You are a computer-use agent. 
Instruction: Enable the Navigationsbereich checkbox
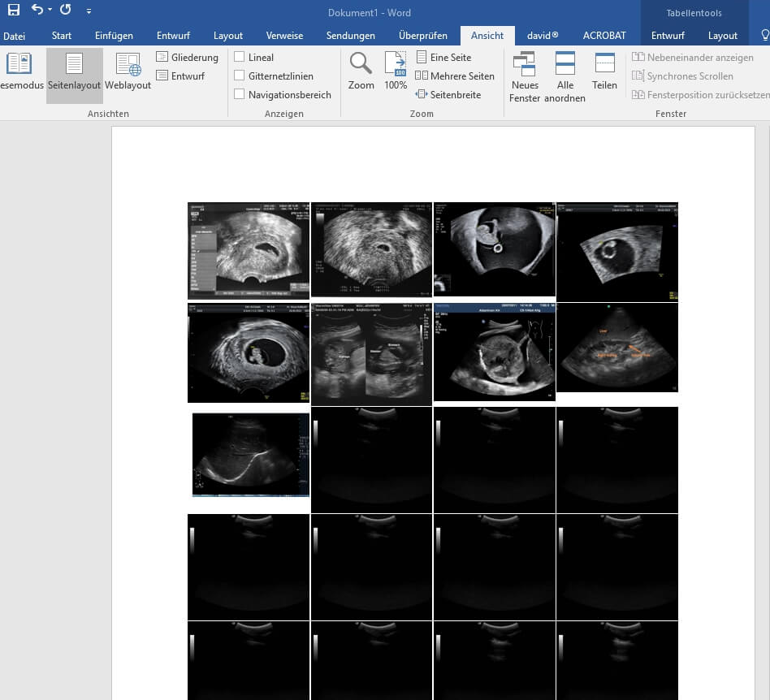pos(239,94)
